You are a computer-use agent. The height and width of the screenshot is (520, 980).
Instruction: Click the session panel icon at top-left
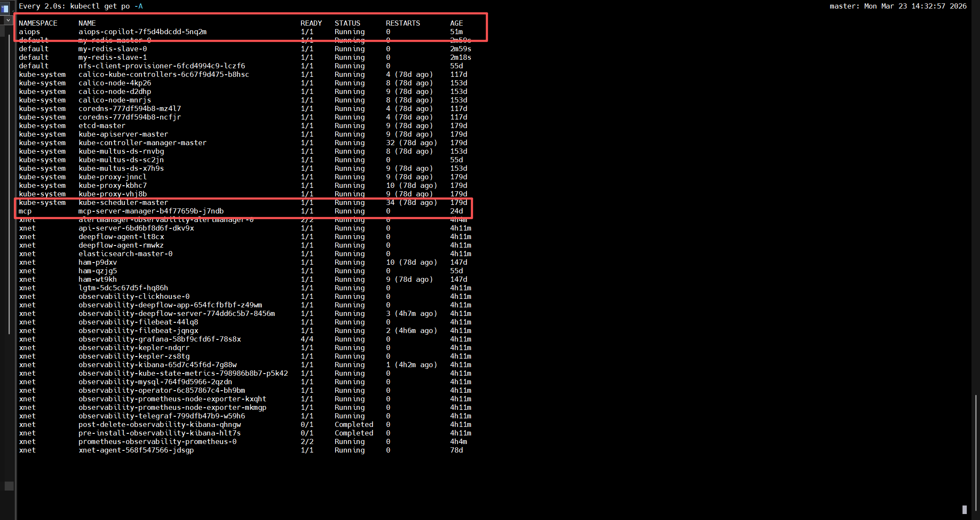5,8
